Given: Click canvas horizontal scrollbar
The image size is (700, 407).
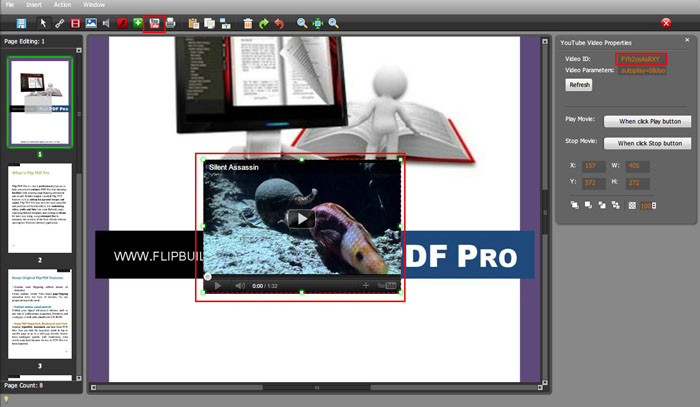Looking at the screenshot, I should tap(317, 387).
